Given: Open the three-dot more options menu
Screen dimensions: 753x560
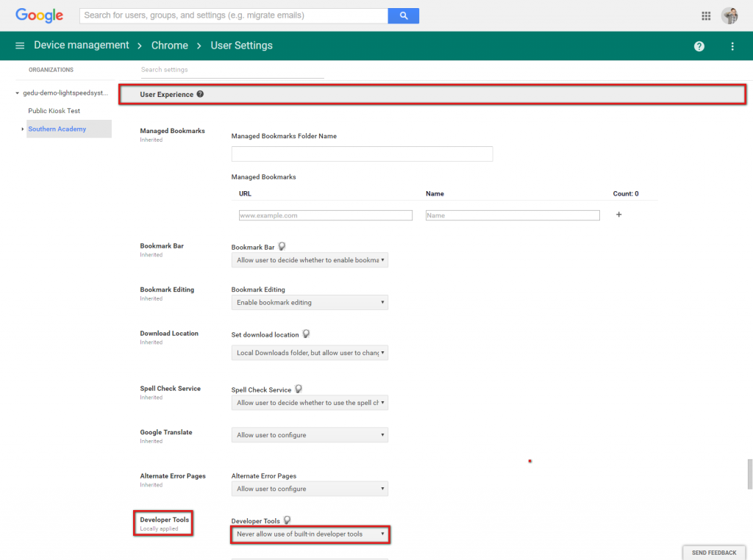Looking at the screenshot, I should coord(732,46).
